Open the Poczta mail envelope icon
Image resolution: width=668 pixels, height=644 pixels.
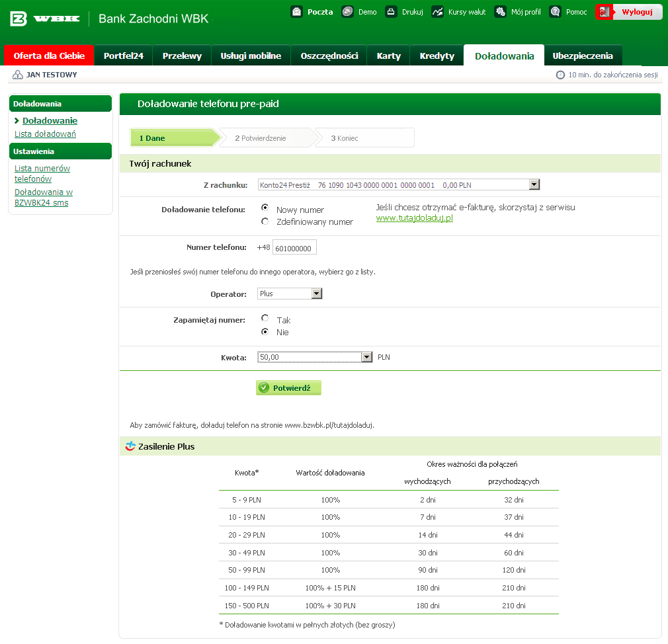pyautogui.click(x=296, y=11)
